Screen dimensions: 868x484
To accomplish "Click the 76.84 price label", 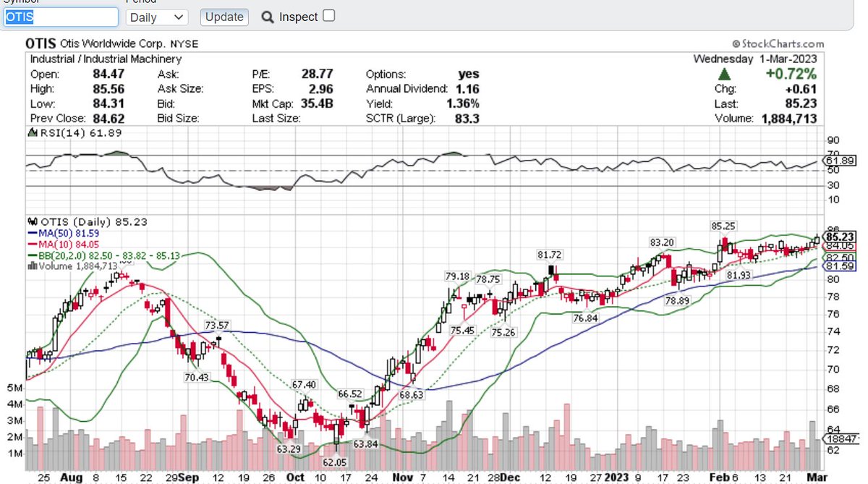I will (x=585, y=318).
